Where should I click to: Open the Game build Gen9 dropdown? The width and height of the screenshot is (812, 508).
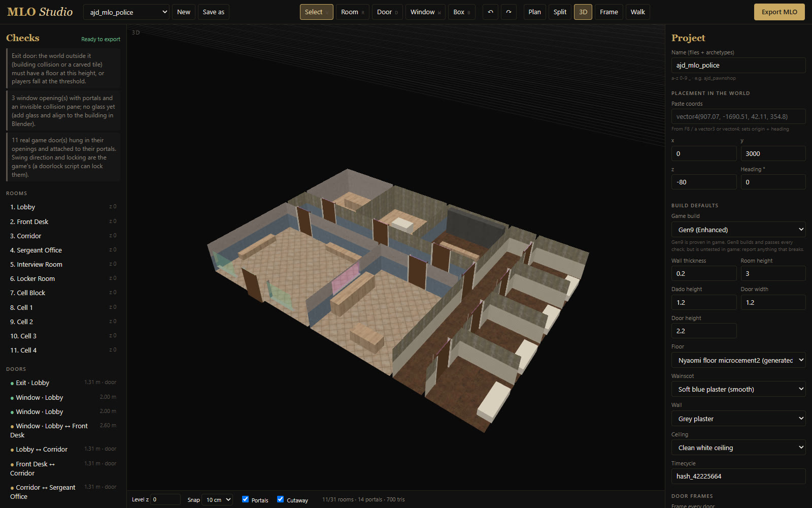[738, 230]
